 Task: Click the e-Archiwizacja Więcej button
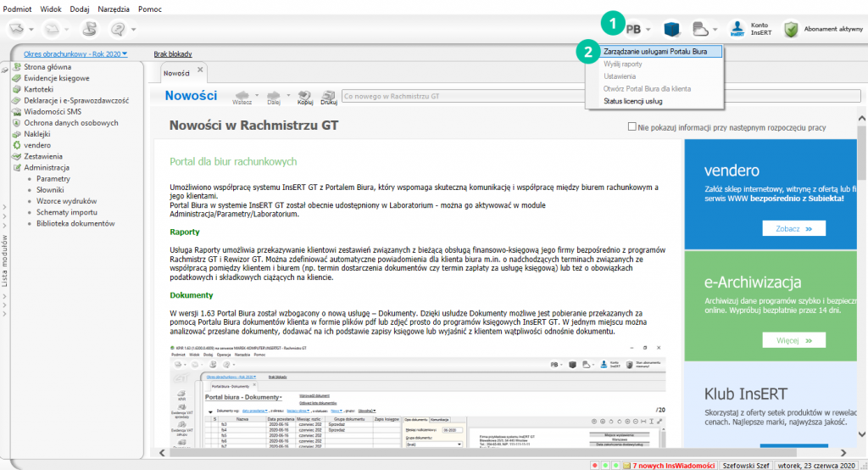pyautogui.click(x=793, y=340)
